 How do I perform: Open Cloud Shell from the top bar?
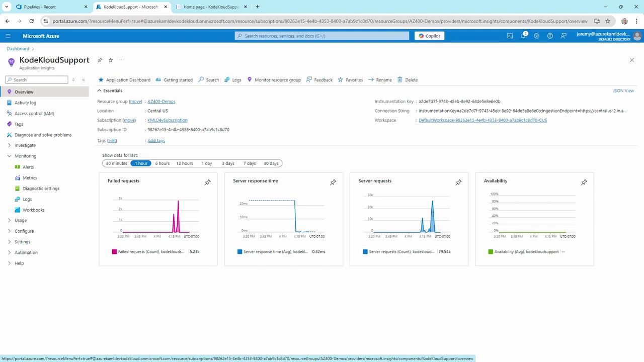(x=510, y=36)
